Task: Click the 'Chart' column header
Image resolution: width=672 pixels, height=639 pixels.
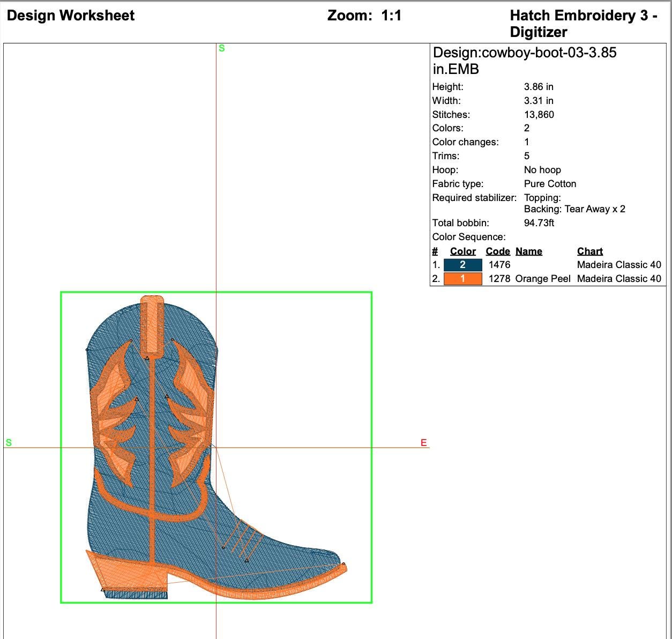Action: click(590, 251)
